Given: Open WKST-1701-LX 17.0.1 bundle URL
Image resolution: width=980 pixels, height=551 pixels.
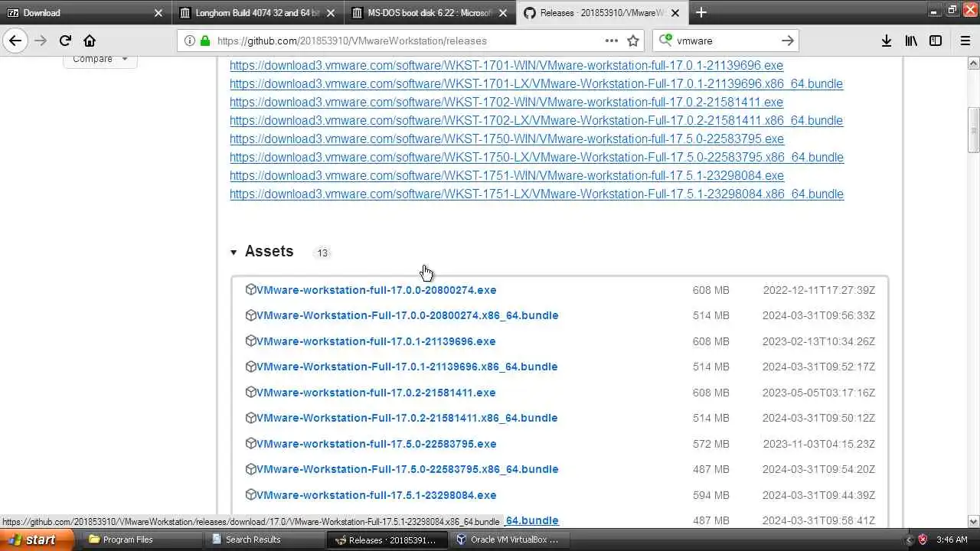Looking at the screenshot, I should click(536, 84).
